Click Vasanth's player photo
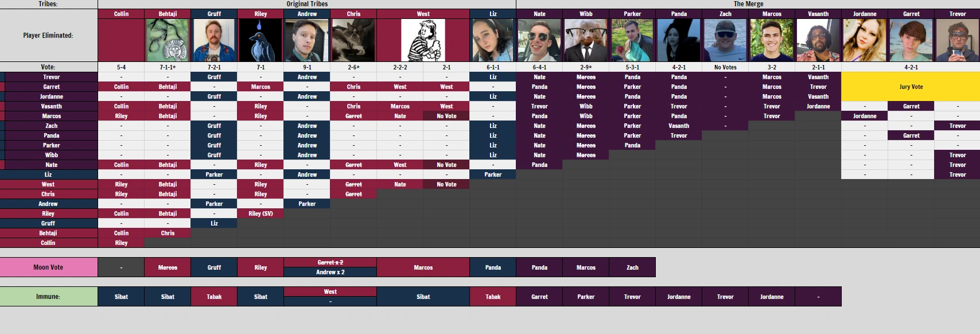This screenshot has width=980, height=334. [818, 40]
